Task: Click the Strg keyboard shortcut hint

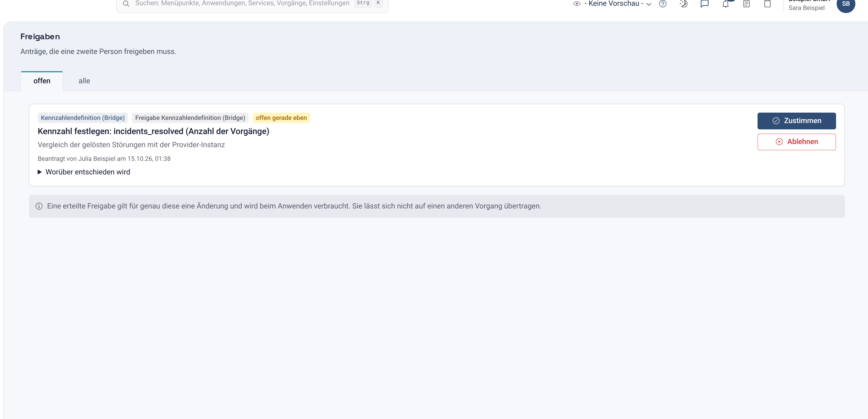Action: [363, 3]
